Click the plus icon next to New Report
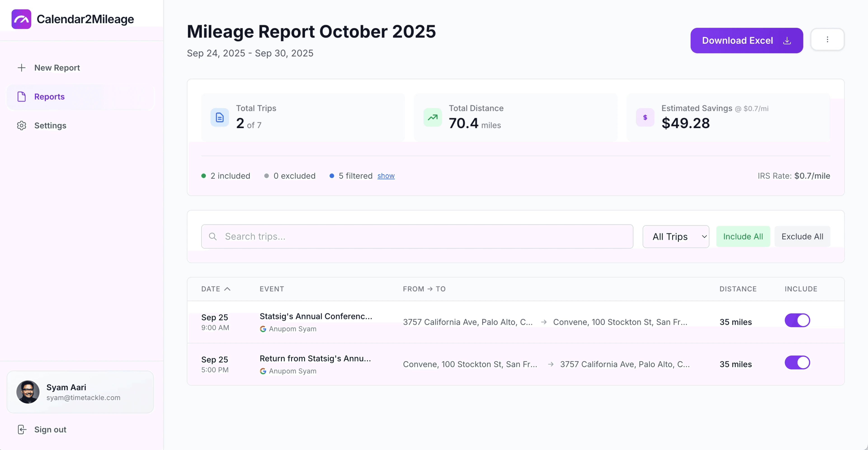 [21, 67]
